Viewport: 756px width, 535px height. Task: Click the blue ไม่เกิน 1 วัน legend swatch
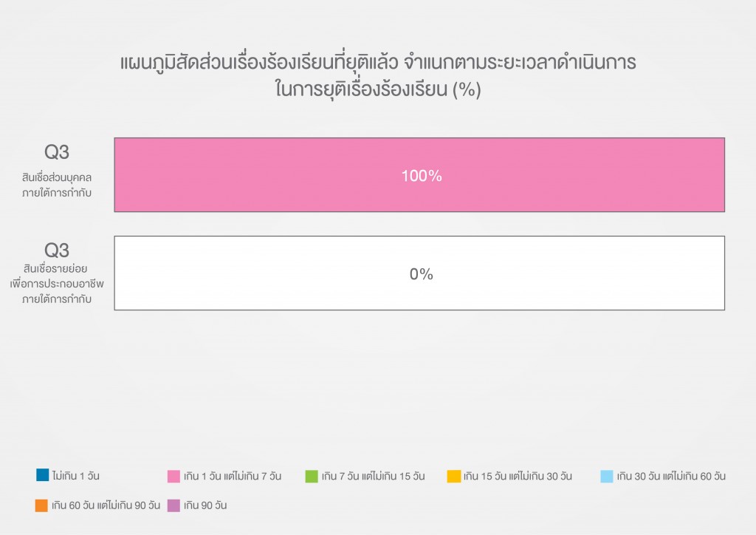pos(41,475)
